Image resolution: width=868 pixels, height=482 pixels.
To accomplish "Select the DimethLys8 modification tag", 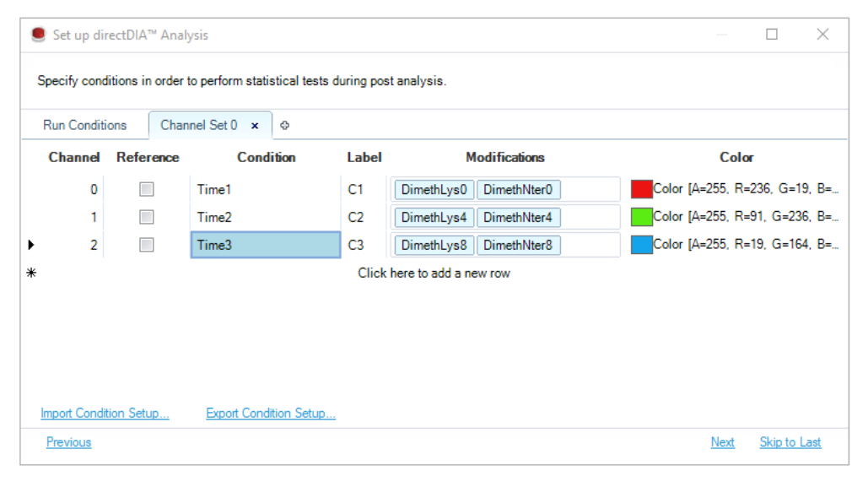I will coord(434,245).
